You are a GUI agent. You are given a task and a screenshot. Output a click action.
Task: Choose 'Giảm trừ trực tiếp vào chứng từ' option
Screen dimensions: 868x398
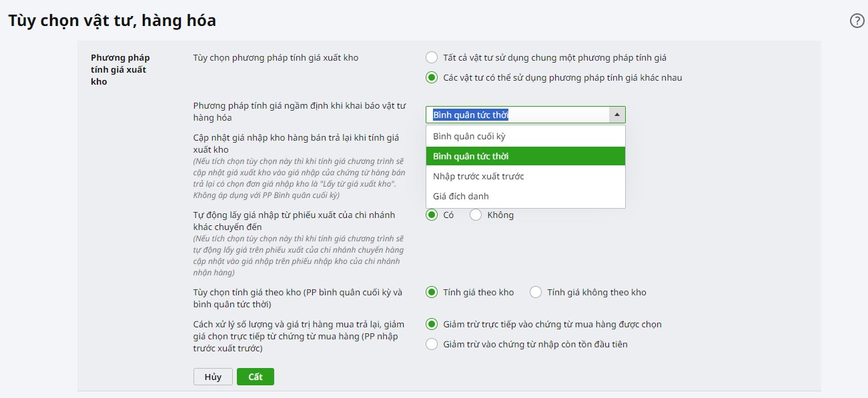tap(432, 325)
